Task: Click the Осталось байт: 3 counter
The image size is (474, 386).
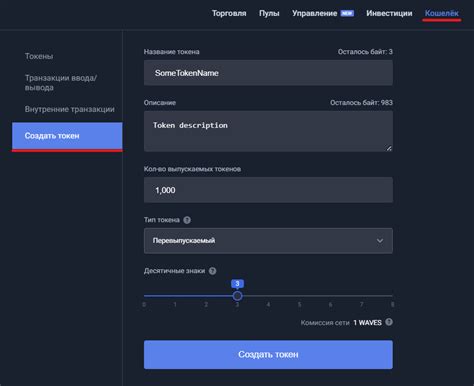Action: point(365,52)
